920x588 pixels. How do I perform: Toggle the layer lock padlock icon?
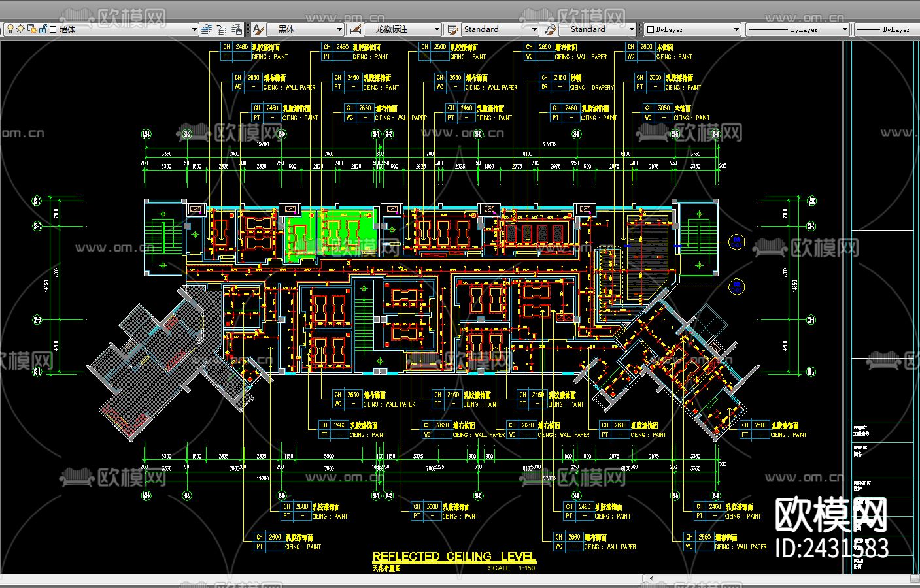[x=43, y=29]
